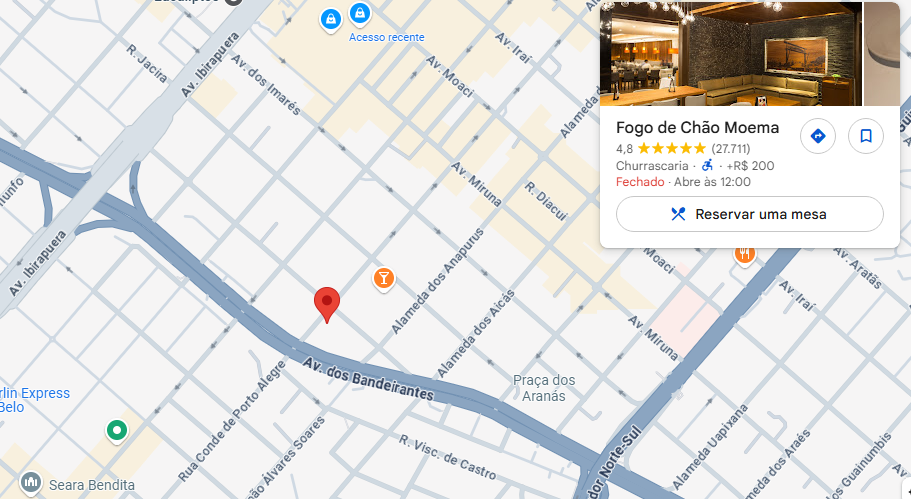
Task: Select Praça dos Aranás label on map
Action: tap(544, 388)
